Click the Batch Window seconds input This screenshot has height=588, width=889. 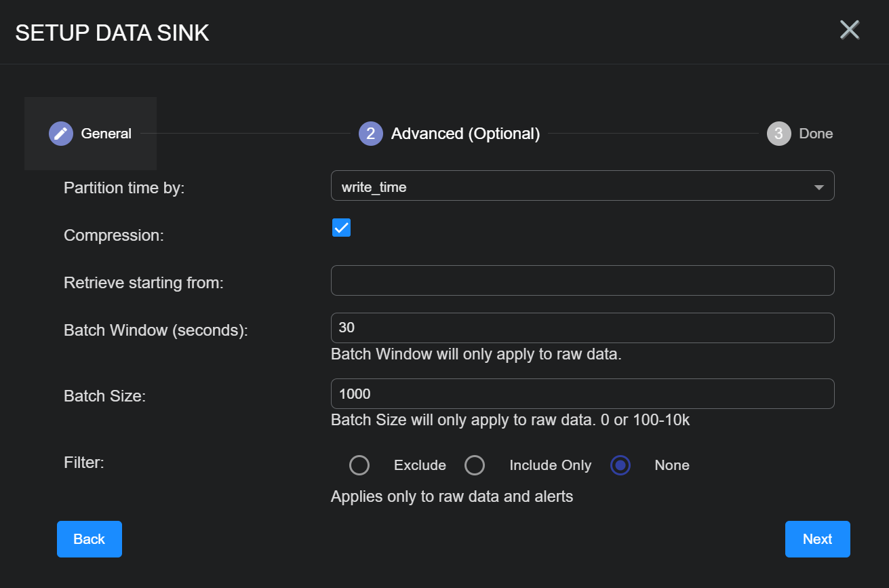click(582, 328)
